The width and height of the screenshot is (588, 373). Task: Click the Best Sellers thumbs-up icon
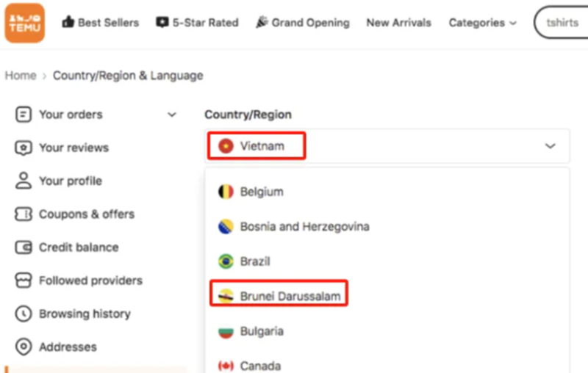click(68, 23)
